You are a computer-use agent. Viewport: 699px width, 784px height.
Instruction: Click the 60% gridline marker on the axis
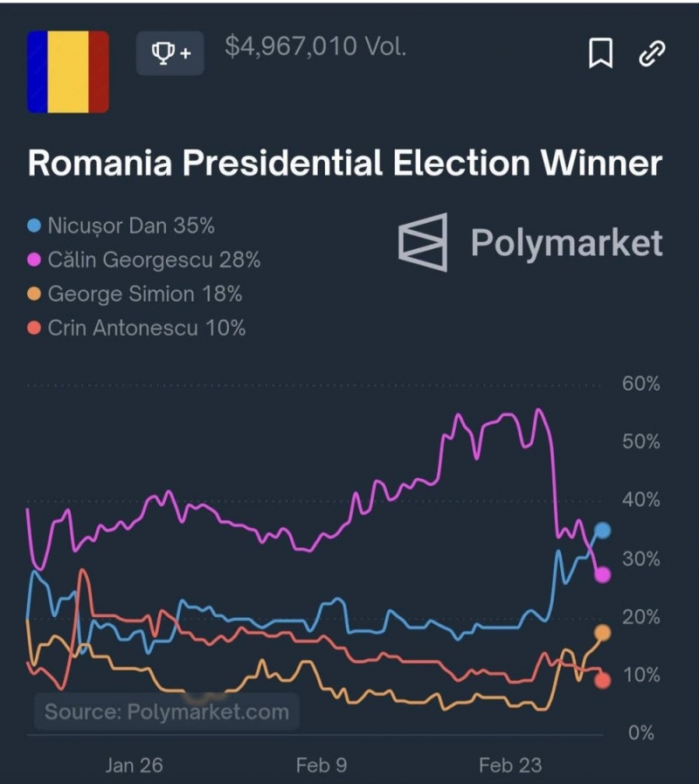642,382
